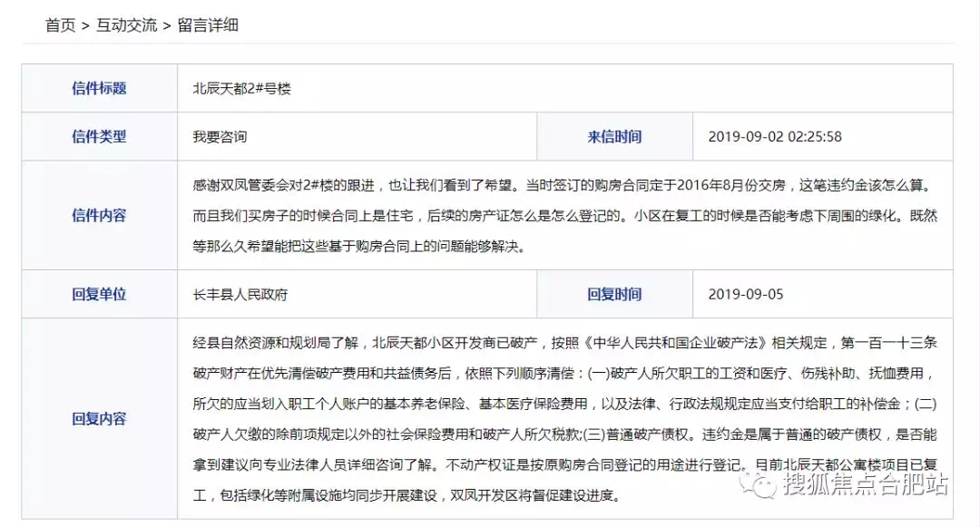Select the 我要咨询 type value
Screen dimensions: 980x527
220,137
